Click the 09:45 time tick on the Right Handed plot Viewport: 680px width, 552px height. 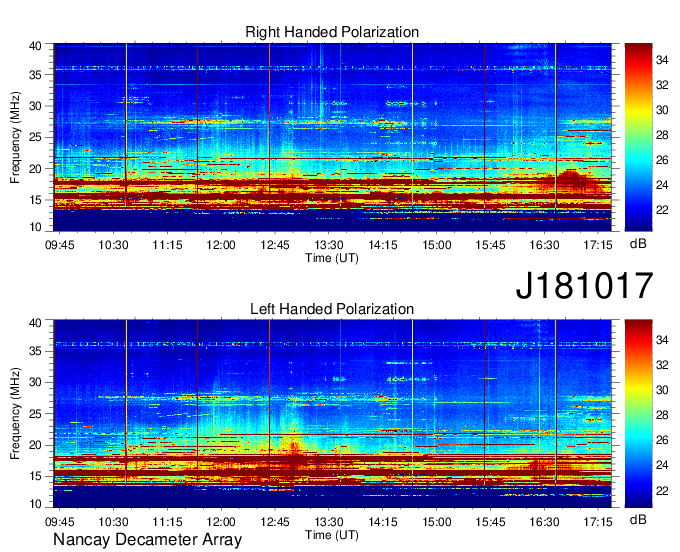point(60,245)
